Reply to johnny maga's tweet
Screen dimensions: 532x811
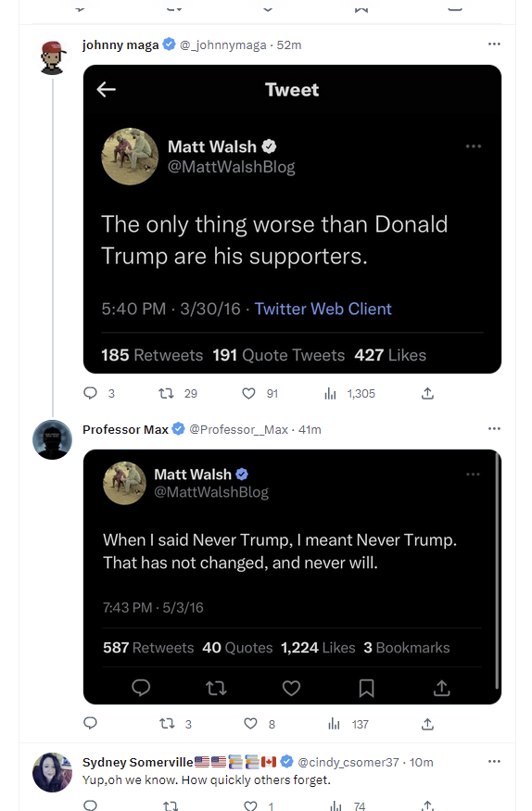pyautogui.click(x=91, y=394)
